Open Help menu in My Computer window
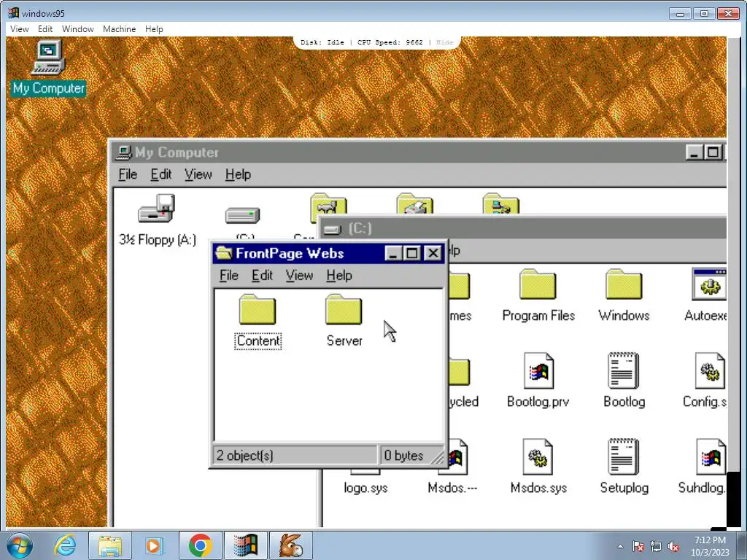The width and height of the screenshot is (747, 560). tap(239, 174)
